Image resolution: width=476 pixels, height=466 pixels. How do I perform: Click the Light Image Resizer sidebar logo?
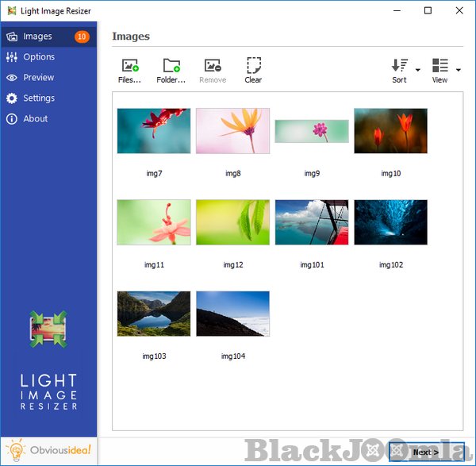(x=48, y=329)
